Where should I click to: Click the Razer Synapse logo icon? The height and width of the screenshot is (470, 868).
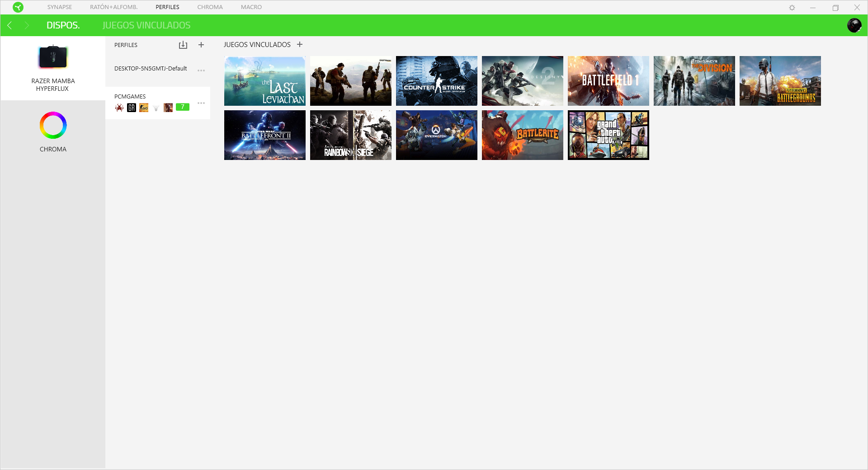click(x=18, y=7)
